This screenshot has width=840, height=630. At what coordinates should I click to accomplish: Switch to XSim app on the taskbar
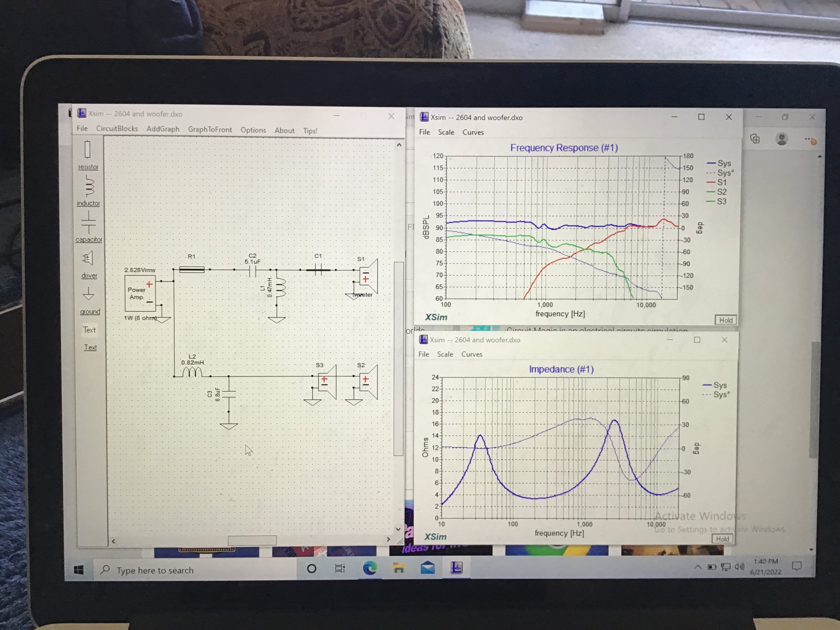(456, 568)
